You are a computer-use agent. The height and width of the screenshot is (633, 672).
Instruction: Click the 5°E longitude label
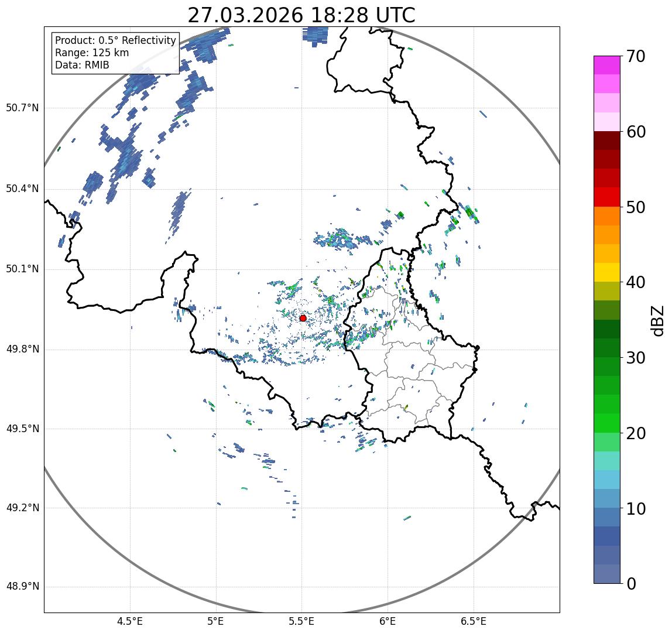[215, 621]
